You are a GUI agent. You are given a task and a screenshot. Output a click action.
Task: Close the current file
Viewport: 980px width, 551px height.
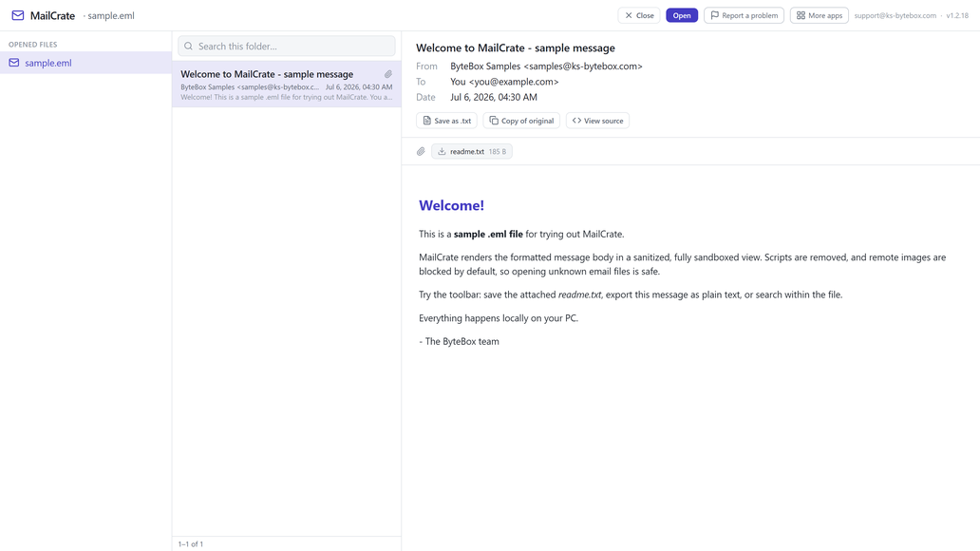[x=639, y=15]
